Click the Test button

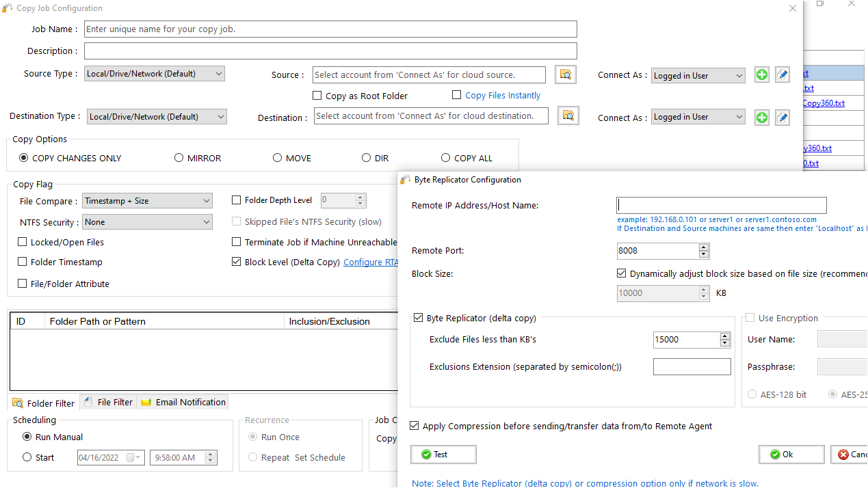click(x=443, y=455)
